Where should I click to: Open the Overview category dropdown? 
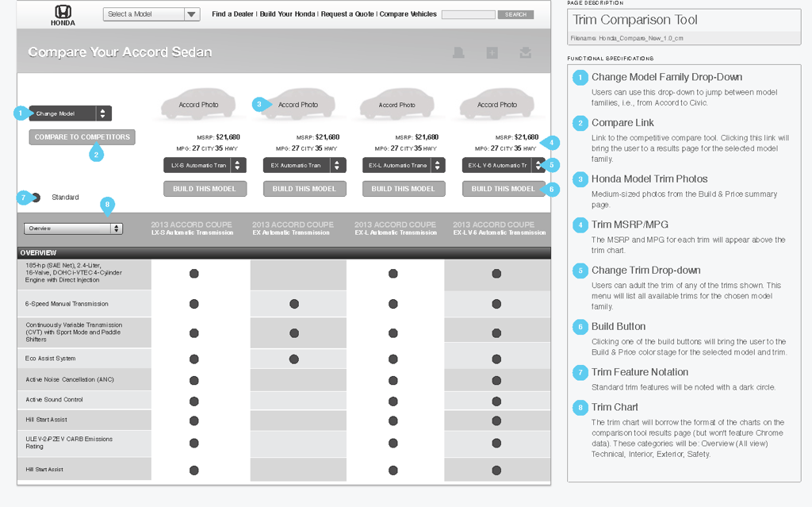click(x=73, y=229)
